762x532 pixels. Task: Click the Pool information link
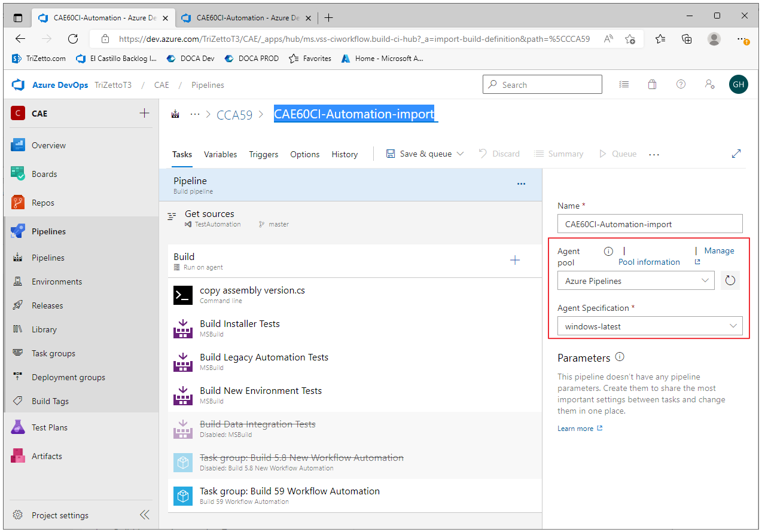click(649, 262)
